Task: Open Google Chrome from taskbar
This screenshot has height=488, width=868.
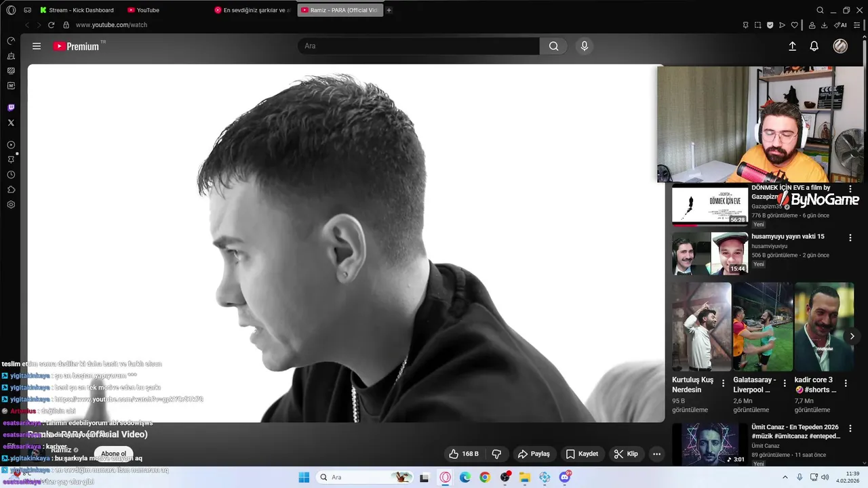Action: point(485,477)
